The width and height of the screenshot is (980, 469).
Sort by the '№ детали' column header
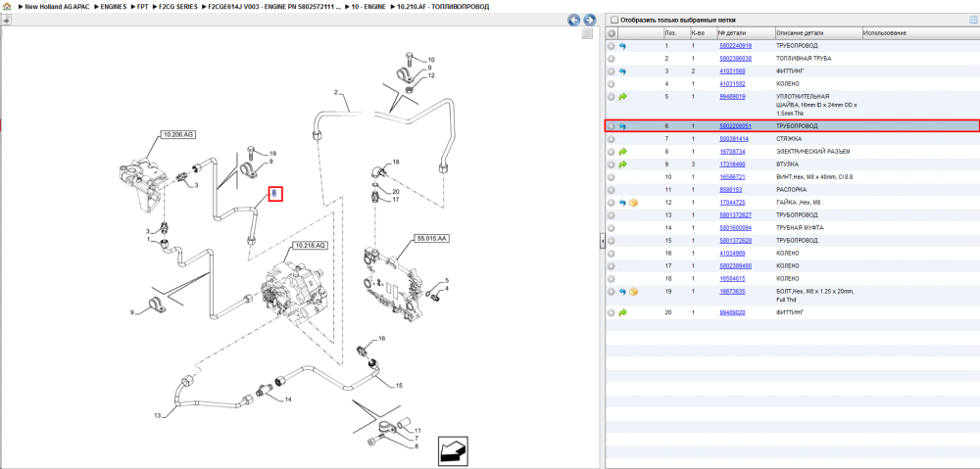tap(745, 33)
